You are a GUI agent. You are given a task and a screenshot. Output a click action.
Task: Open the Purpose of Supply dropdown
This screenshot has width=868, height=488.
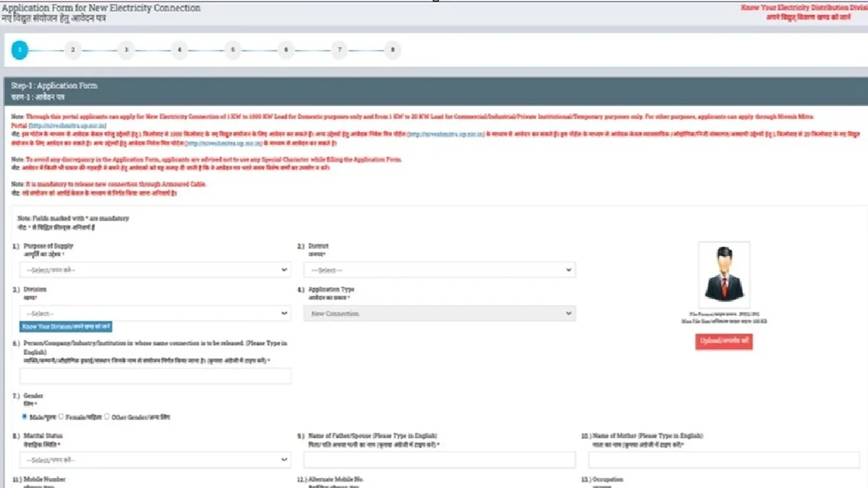155,270
